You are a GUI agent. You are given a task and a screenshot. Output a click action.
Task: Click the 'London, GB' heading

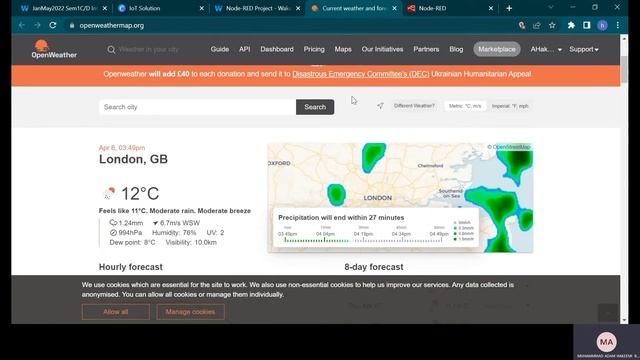tap(133, 159)
